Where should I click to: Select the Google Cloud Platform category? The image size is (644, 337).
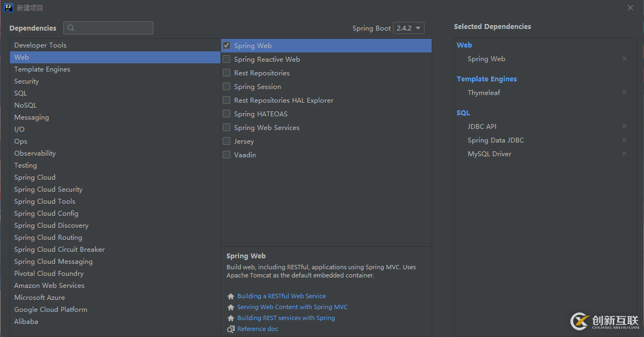(115, 310)
